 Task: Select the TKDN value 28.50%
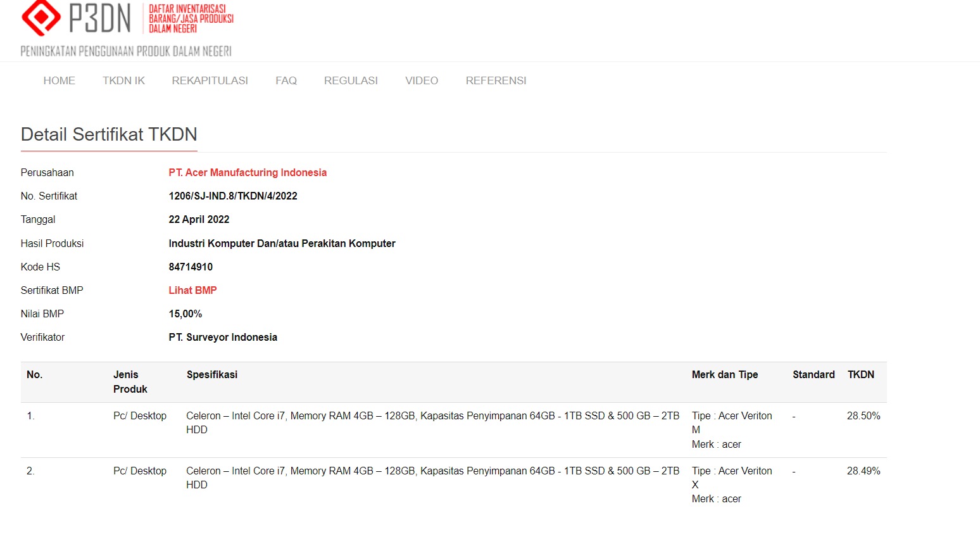pos(864,415)
